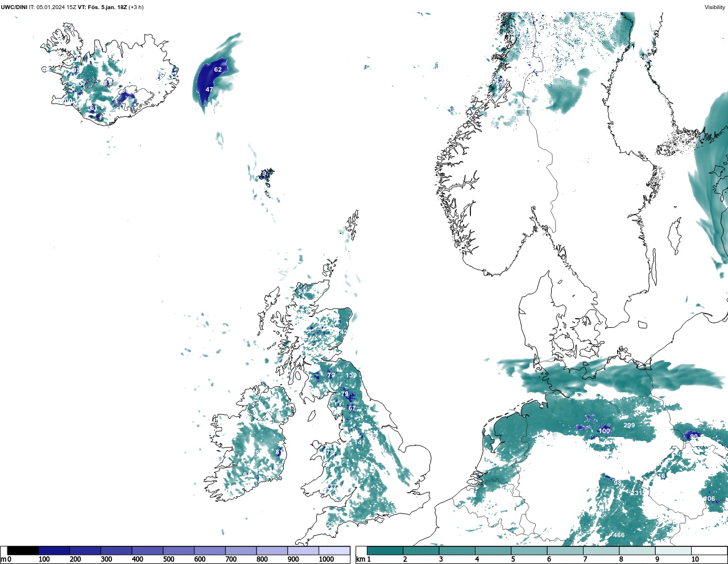Click the '1000' tick label on the metre scale

(x=326, y=559)
